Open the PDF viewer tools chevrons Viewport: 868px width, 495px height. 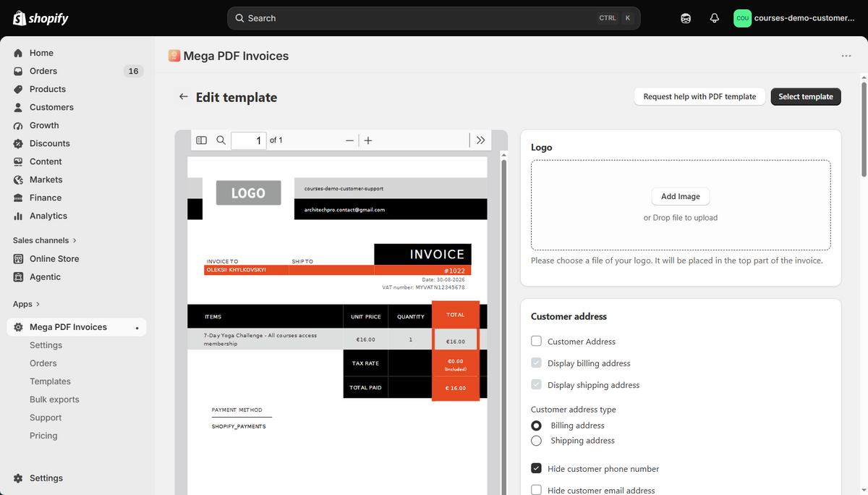click(480, 140)
